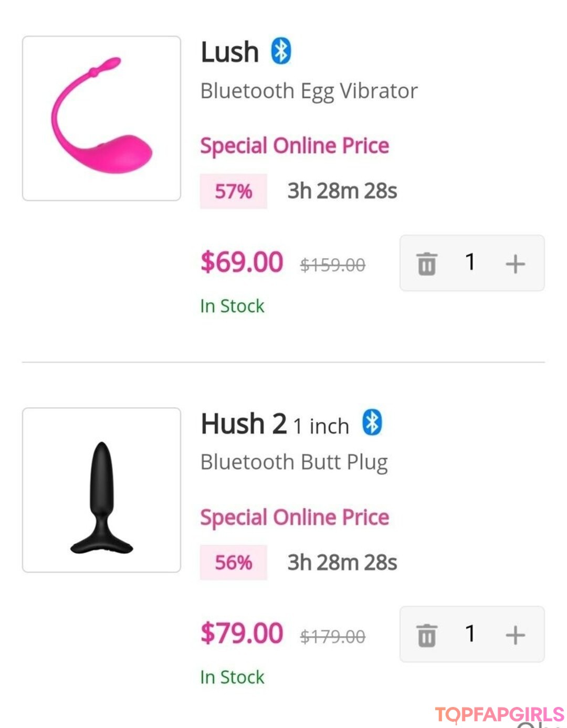Image resolution: width=567 pixels, height=728 pixels.
Task: Add one more Hush 2 with plus
Action: (x=515, y=635)
